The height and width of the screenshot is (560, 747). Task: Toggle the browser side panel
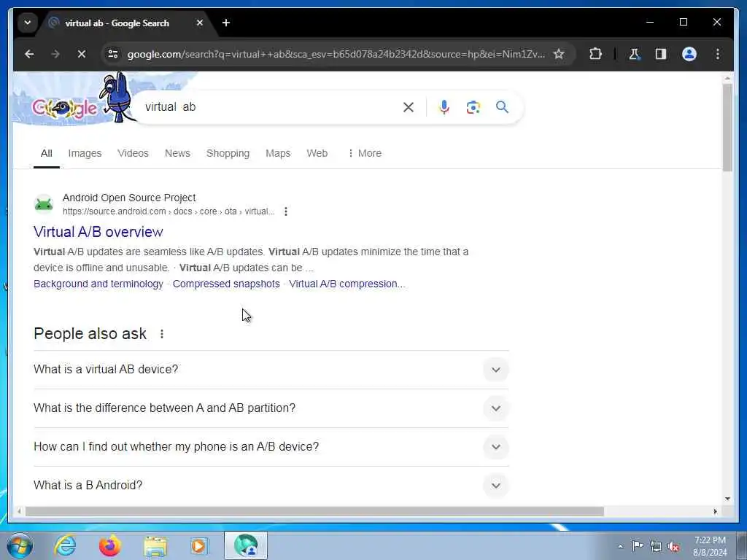661,54
